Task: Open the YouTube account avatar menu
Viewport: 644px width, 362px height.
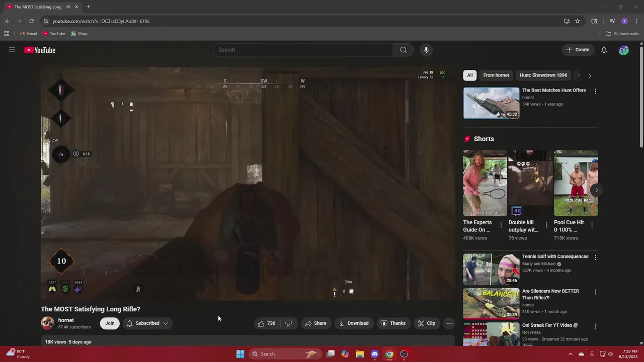Action: point(623,50)
